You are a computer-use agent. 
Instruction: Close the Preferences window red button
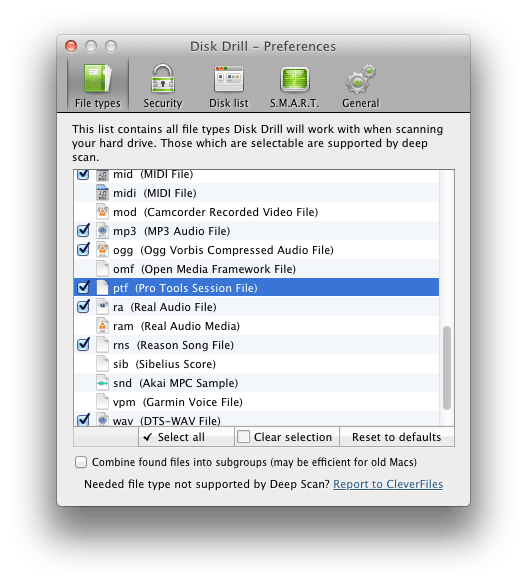[71, 46]
